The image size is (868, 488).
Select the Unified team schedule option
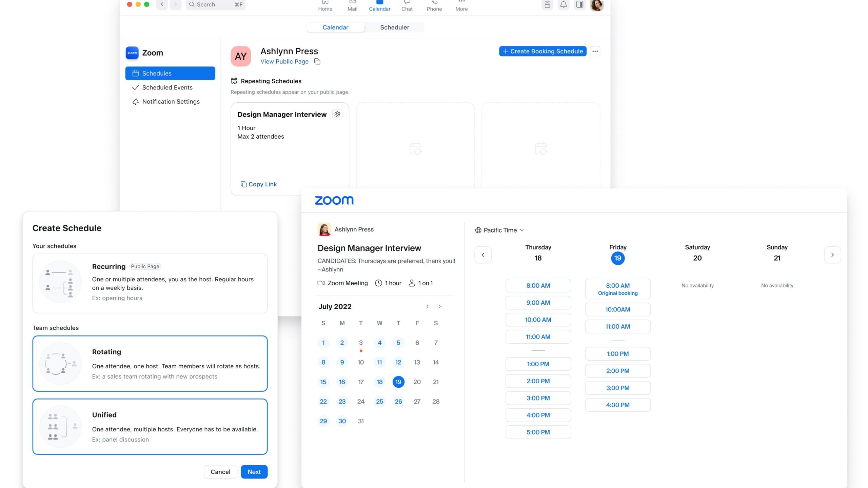pyautogui.click(x=150, y=426)
